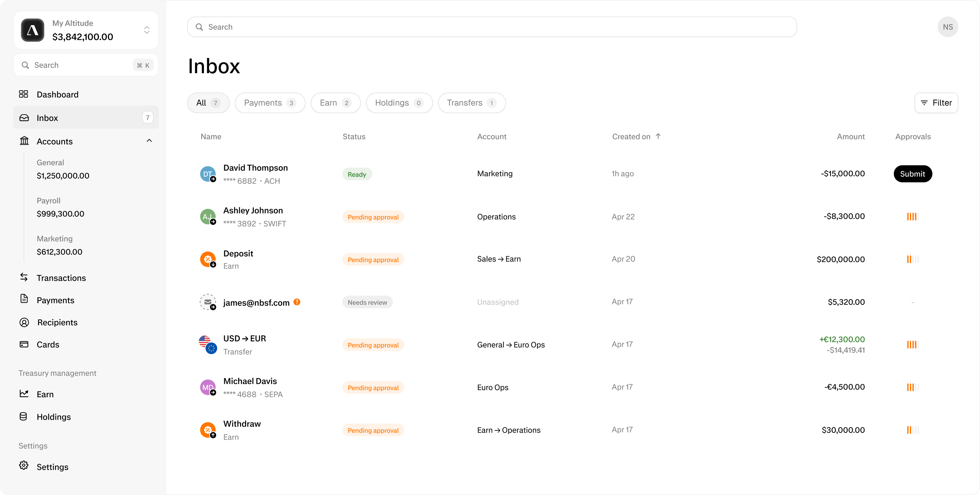The width and height of the screenshot is (980, 495).
Task: Open the NS user avatar menu
Action: (948, 27)
